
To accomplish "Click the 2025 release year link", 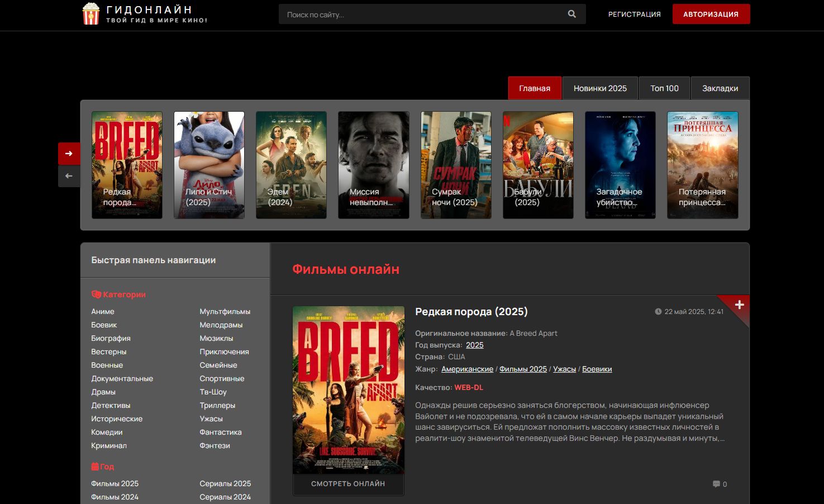I will click(x=475, y=345).
